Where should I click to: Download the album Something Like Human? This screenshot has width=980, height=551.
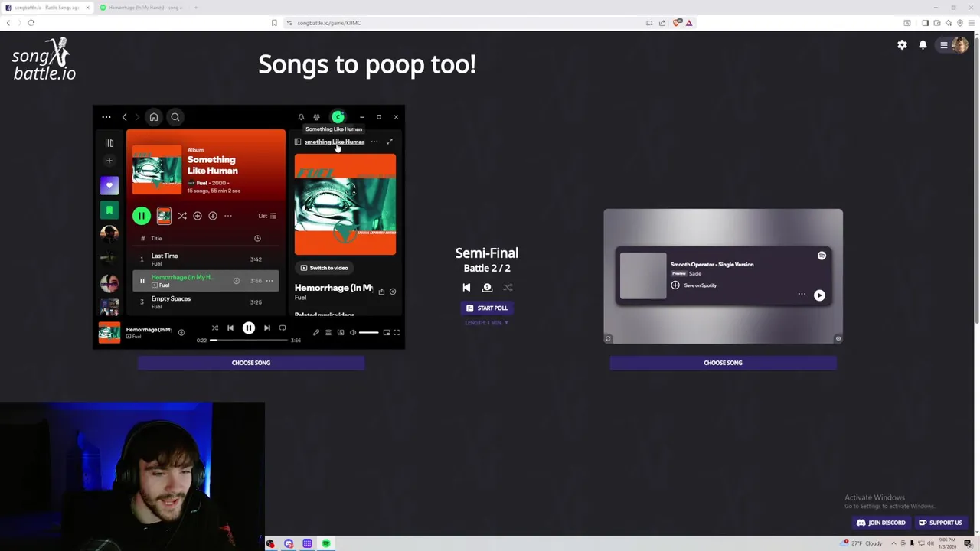(x=213, y=216)
